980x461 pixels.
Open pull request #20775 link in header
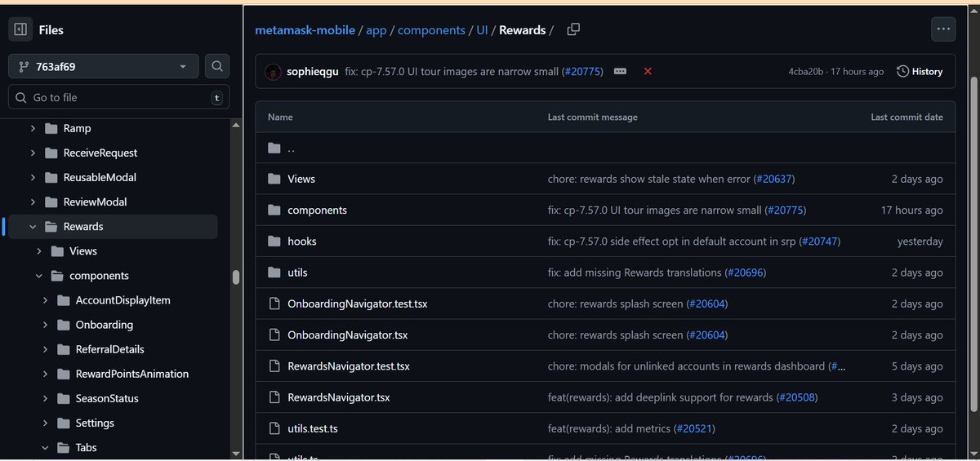[583, 72]
